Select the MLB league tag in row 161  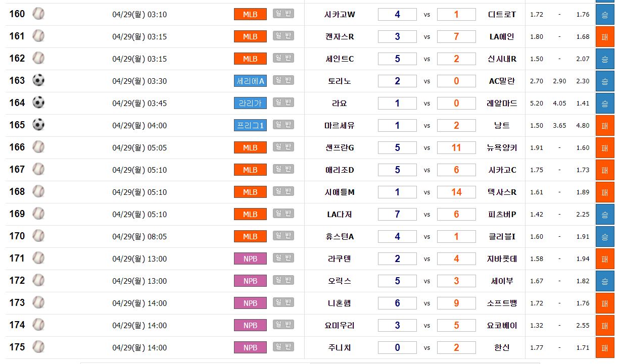250,37
